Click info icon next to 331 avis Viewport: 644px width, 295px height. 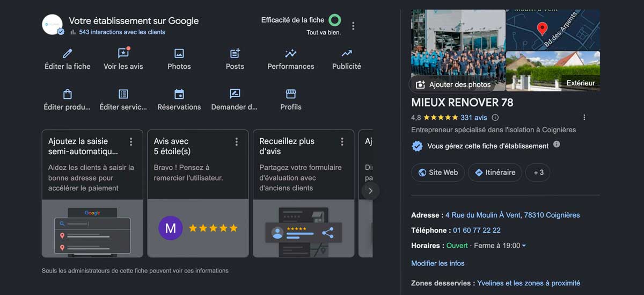point(495,118)
